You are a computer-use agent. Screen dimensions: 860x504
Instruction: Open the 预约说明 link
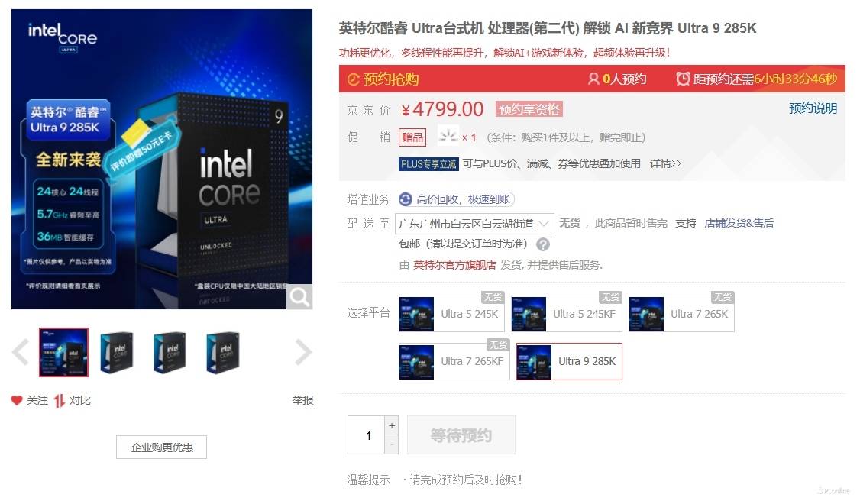pos(813,108)
